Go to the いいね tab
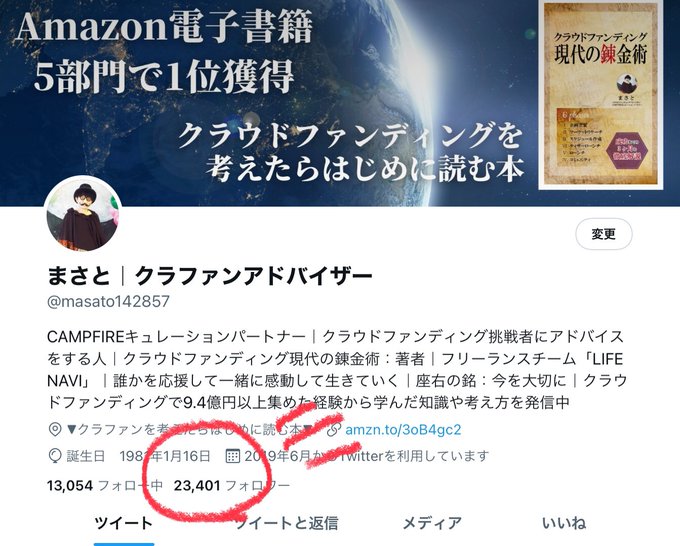 click(564, 523)
